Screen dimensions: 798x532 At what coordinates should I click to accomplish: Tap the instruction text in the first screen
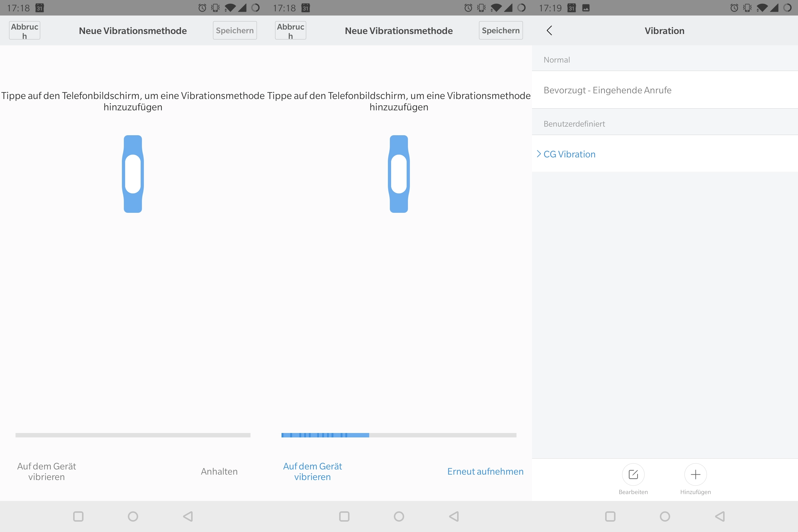point(133,101)
